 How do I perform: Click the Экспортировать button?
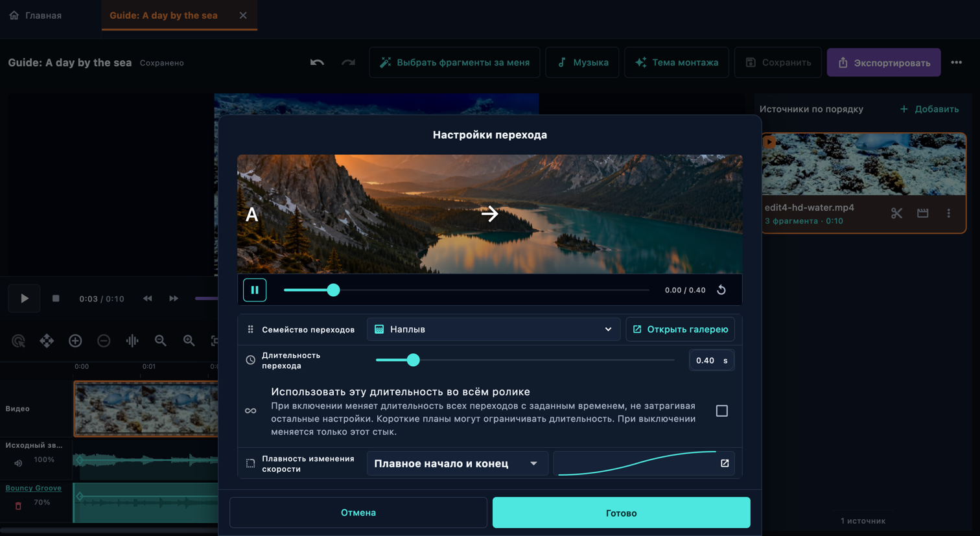pyautogui.click(x=883, y=62)
